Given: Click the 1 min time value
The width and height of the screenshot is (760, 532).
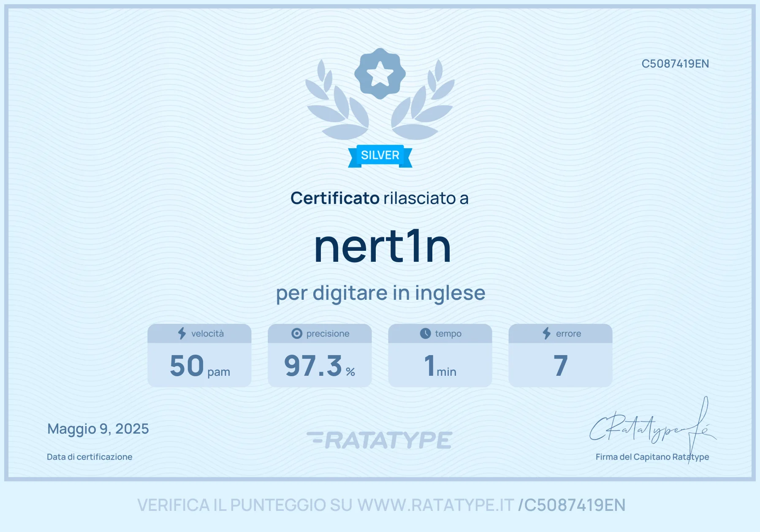Looking at the screenshot, I should 440,366.
